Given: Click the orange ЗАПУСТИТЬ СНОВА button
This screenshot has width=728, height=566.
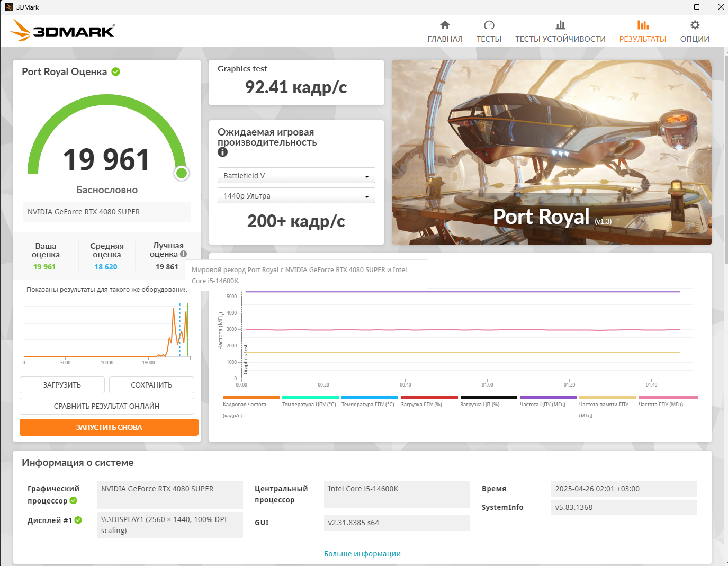Looking at the screenshot, I should pos(109,427).
